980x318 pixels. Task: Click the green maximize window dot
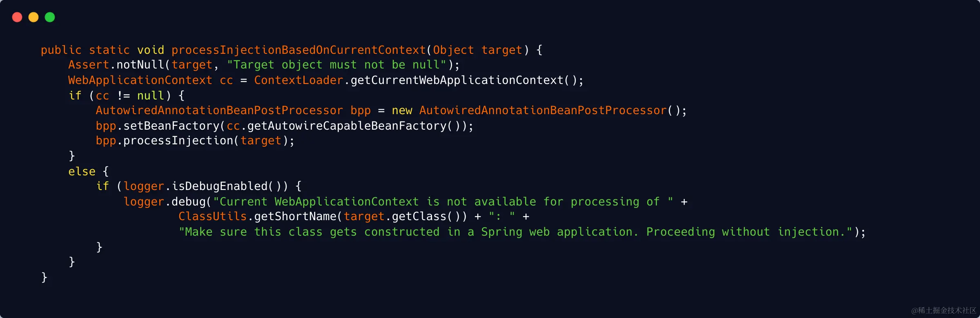50,17
